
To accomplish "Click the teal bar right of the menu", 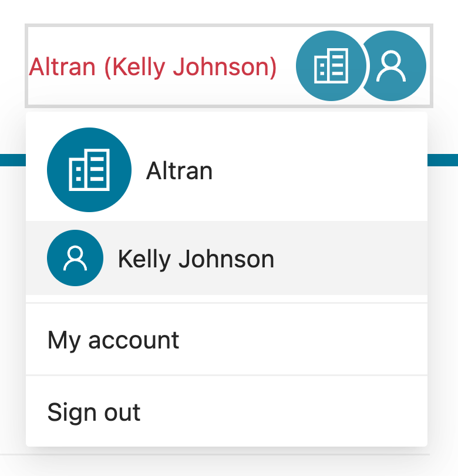I will pyautogui.click(x=443, y=160).
